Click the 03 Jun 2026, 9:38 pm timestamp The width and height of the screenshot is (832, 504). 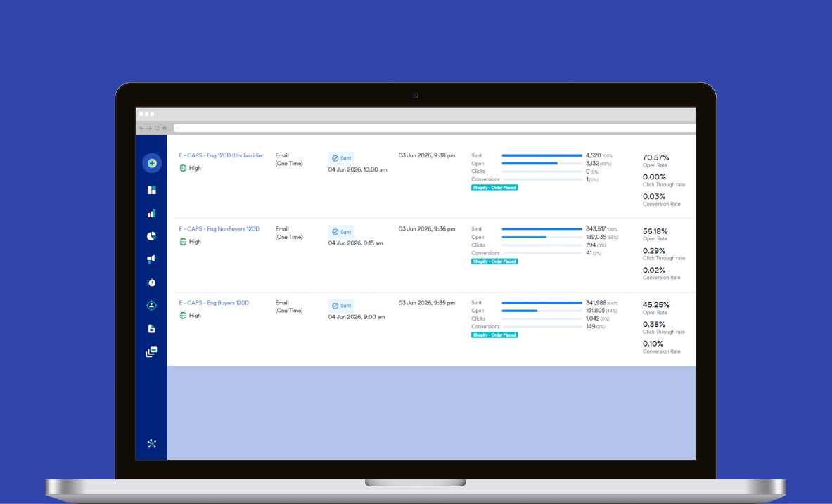point(427,155)
